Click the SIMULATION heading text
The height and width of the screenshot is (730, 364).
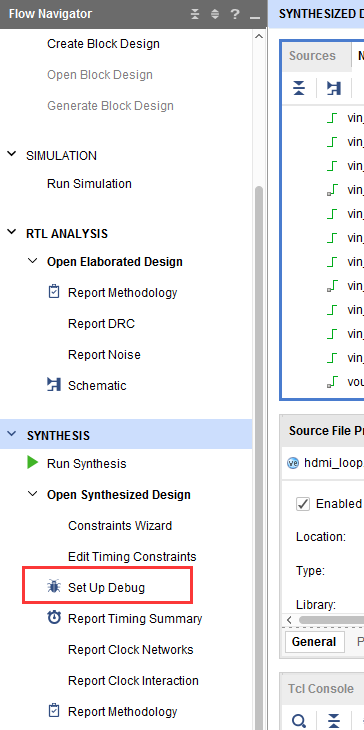tap(61, 155)
